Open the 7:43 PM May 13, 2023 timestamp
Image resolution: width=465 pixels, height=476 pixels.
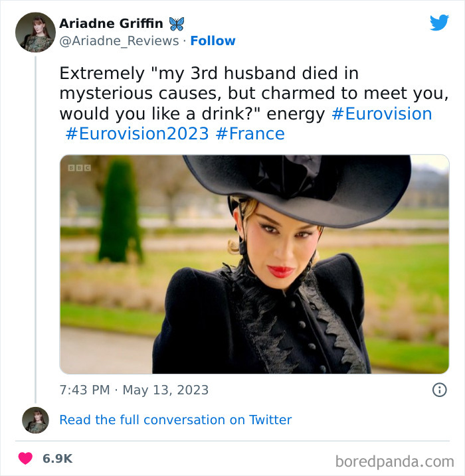(134, 390)
